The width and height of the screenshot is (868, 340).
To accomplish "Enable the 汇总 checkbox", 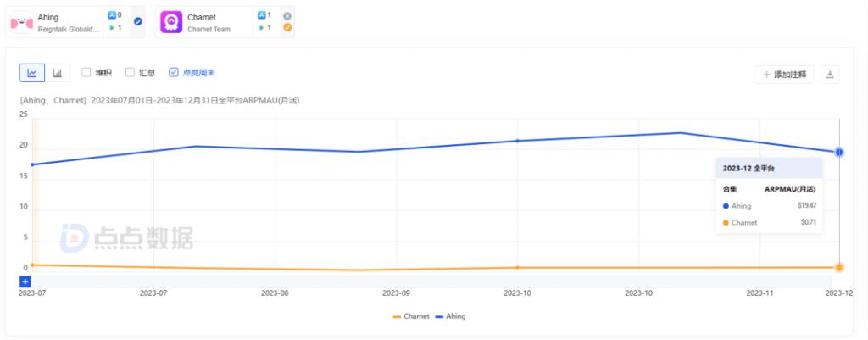I will tap(130, 73).
